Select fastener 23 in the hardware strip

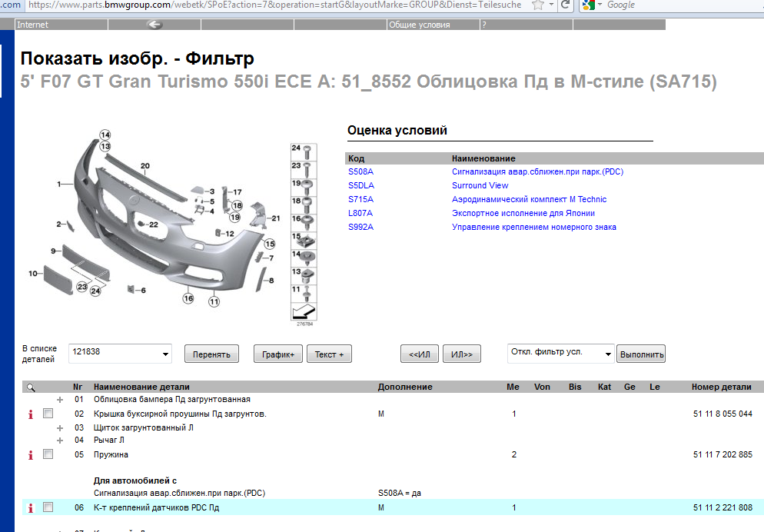[304, 170]
